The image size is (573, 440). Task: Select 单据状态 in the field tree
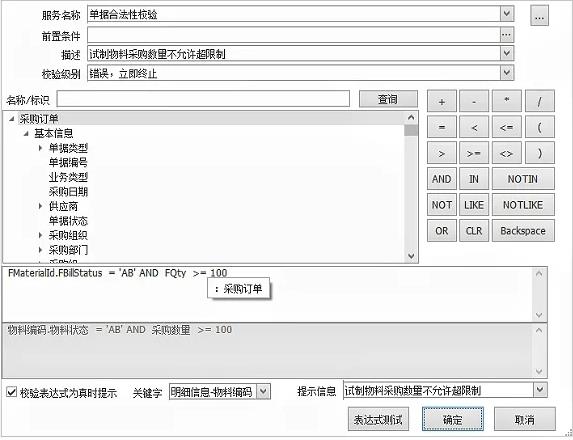pyautogui.click(x=68, y=221)
